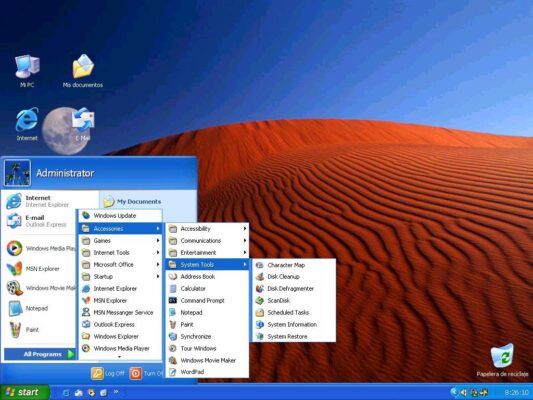Open Windows Explorer from programs list
The width and height of the screenshot is (533, 400).
click(x=120, y=336)
